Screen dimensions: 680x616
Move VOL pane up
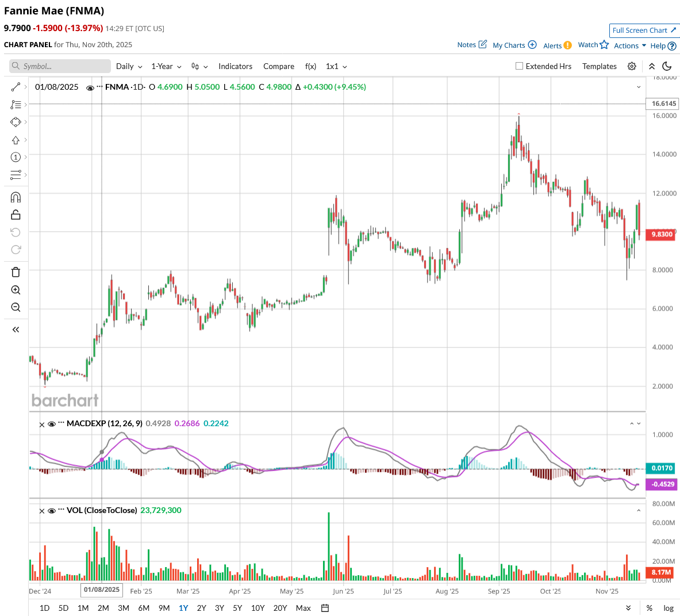point(639,511)
